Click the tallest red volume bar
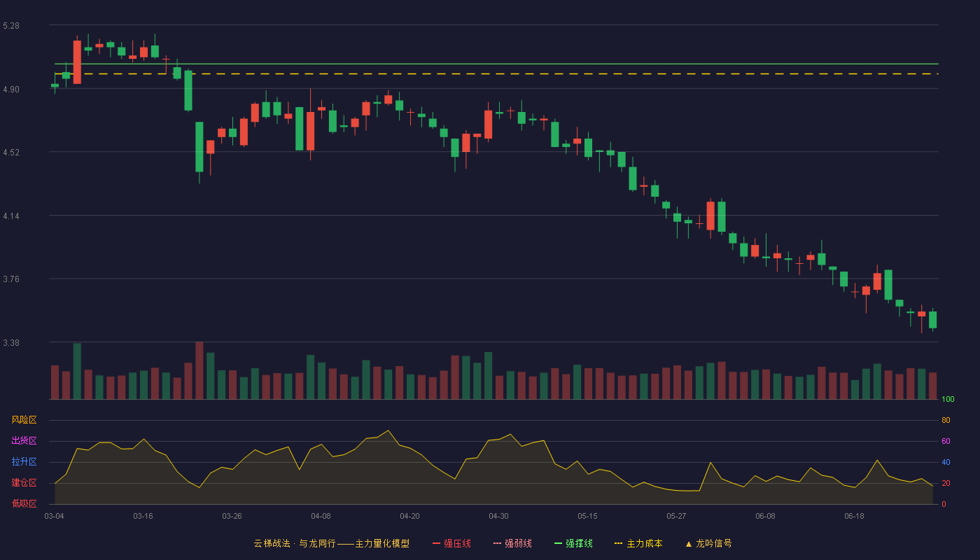 click(x=199, y=370)
